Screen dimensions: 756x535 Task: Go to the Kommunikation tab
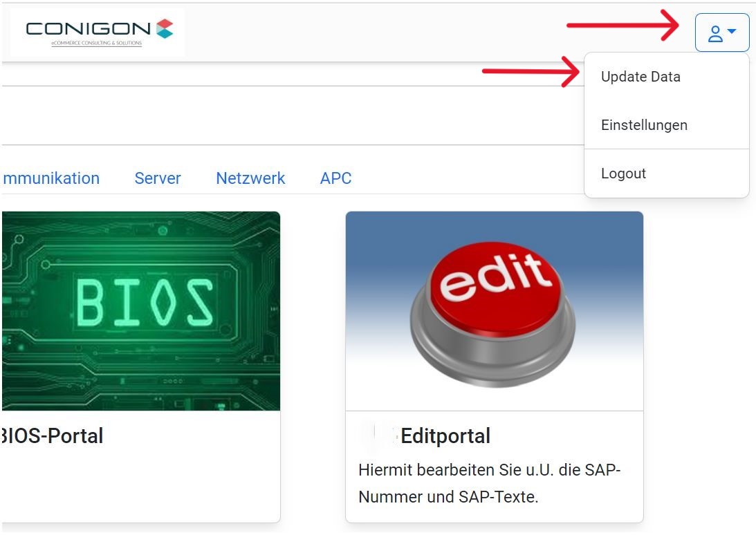pos(51,178)
